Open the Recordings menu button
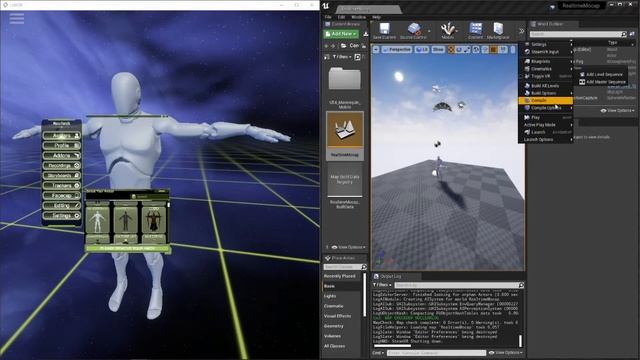The height and width of the screenshot is (360, 640). pos(62,165)
